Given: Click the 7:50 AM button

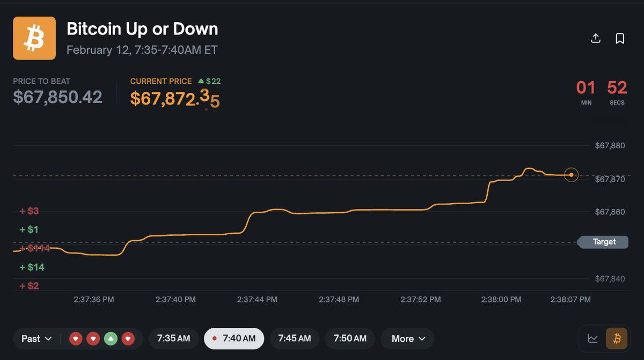Looking at the screenshot, I should [350, 339].
